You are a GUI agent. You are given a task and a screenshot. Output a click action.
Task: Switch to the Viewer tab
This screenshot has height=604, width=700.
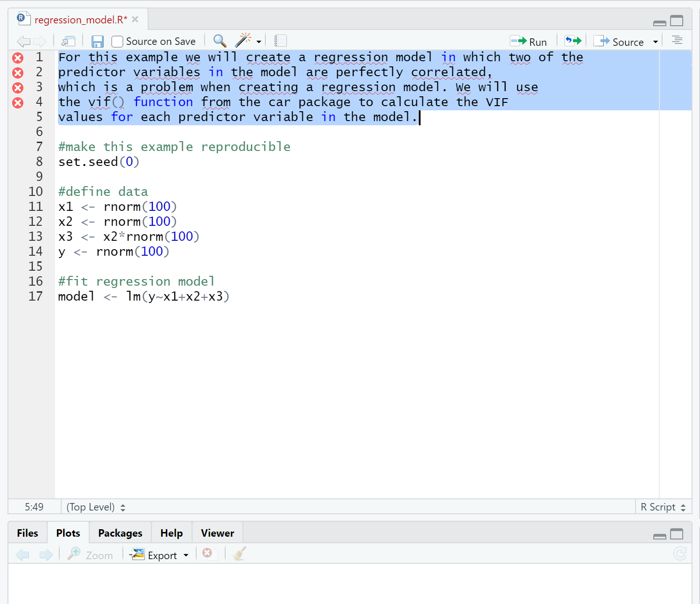coord(217,533)
